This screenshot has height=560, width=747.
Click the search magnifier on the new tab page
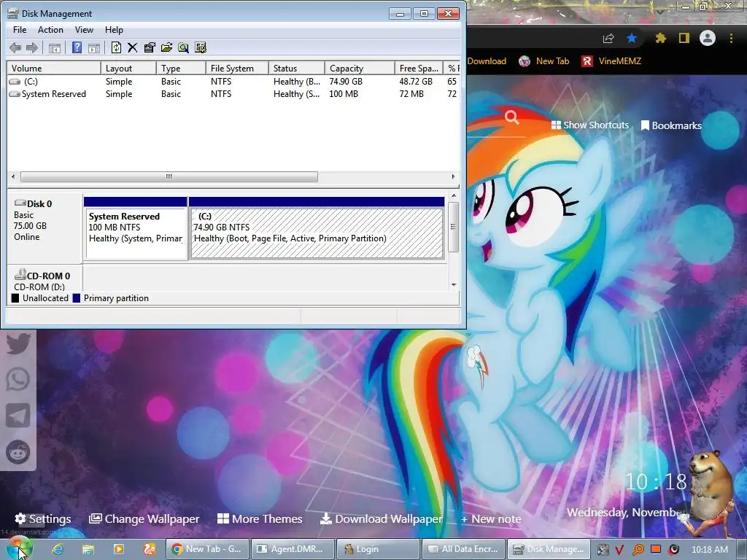[x=511, y=117]
